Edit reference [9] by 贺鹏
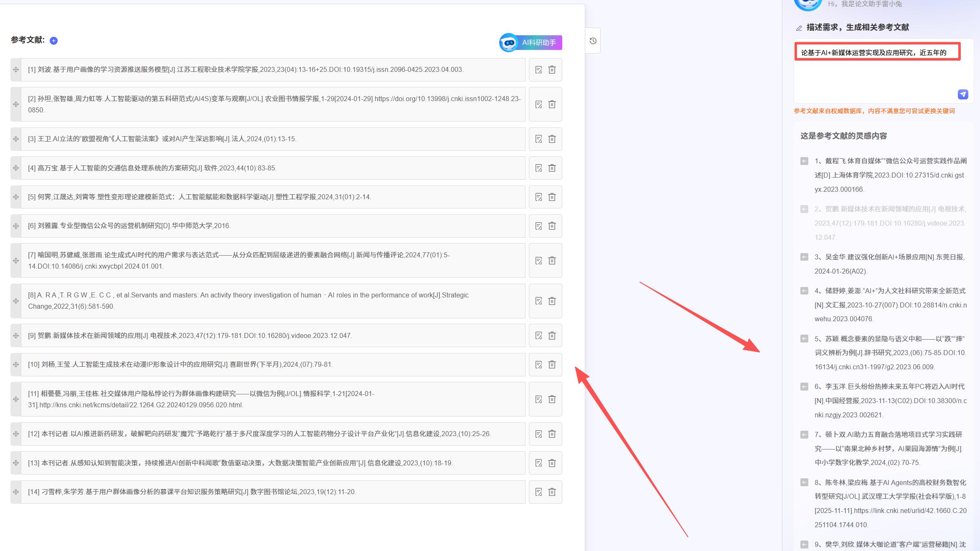Screen dimensions: 980x551 (x=538, y=336)
